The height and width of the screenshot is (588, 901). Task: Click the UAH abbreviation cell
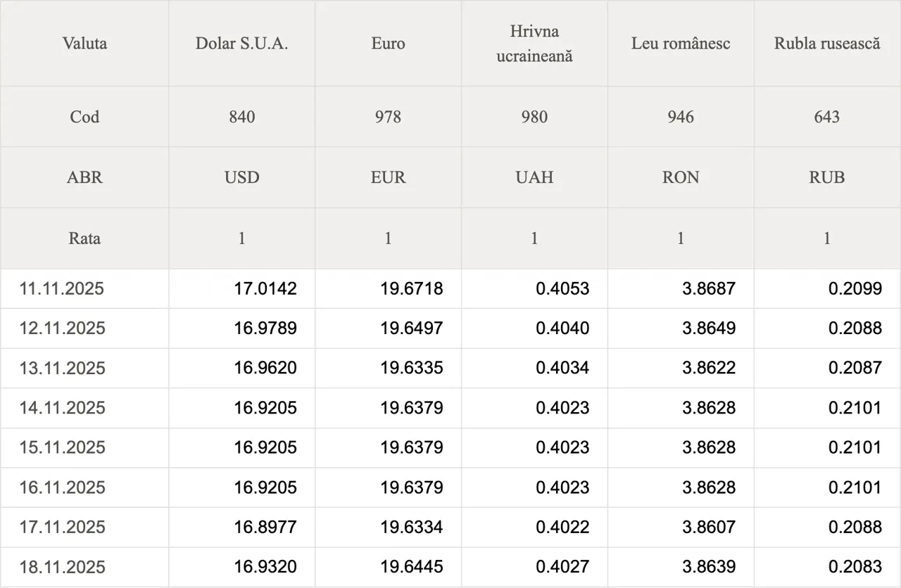click(x=534, y=177)
